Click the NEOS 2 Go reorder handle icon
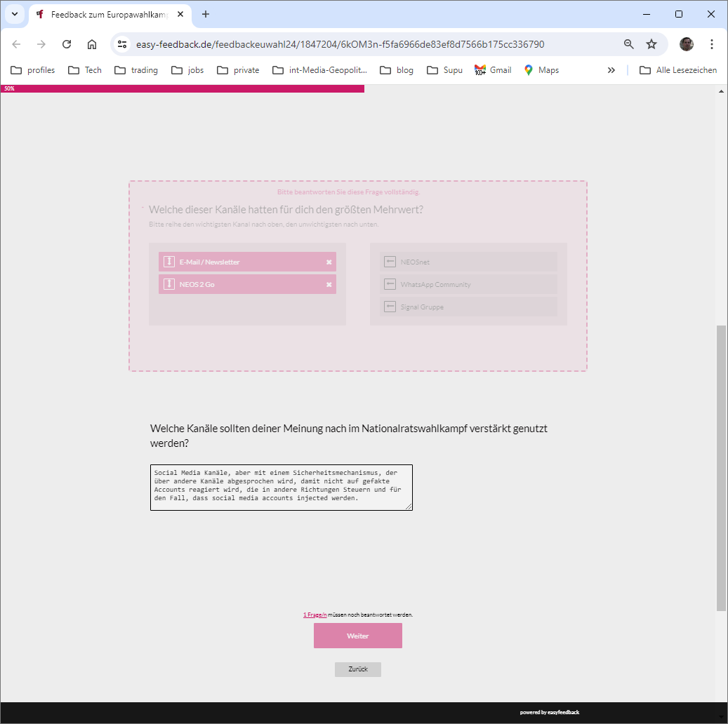The height and width of the screenshot is (724, 728). [168, 284]
